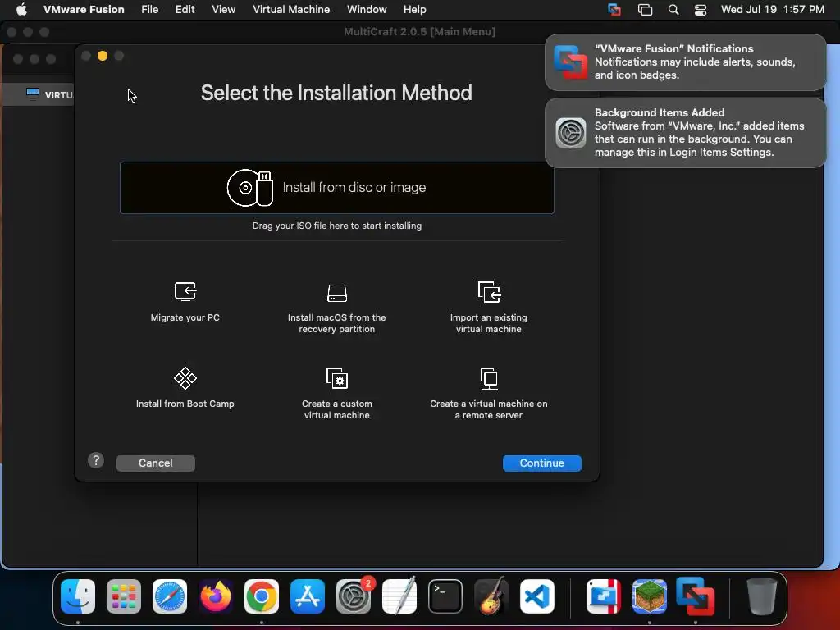This screenshot has width=840, height=630.
Task: Choose the Migrate your PC icon
Action: pyautogui.click(x=185, y=291)
